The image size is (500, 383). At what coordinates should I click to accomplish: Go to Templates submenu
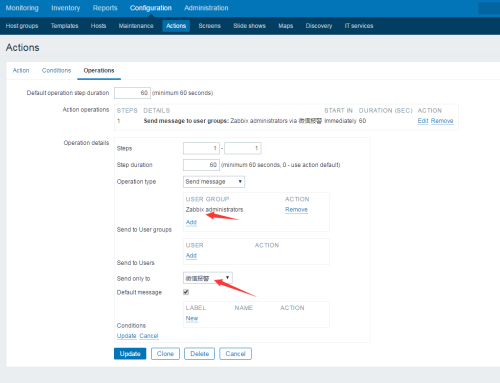click(64, 26)
